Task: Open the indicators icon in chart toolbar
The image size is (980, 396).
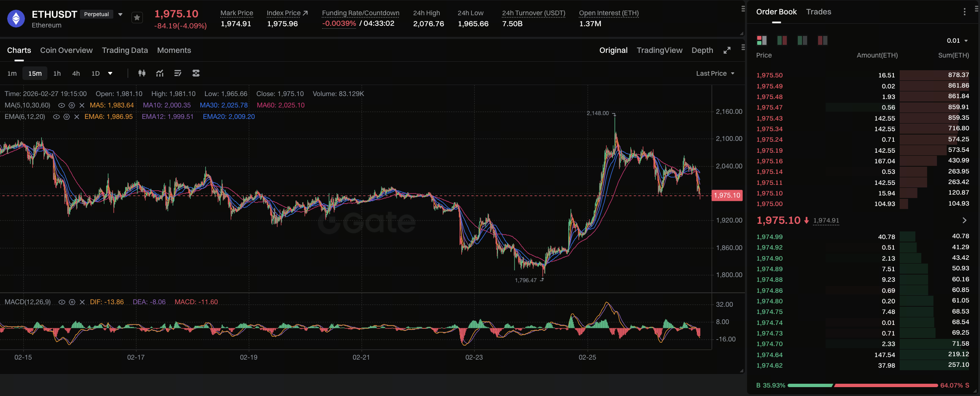Action: pyautogui.click(x=160, y=73)
